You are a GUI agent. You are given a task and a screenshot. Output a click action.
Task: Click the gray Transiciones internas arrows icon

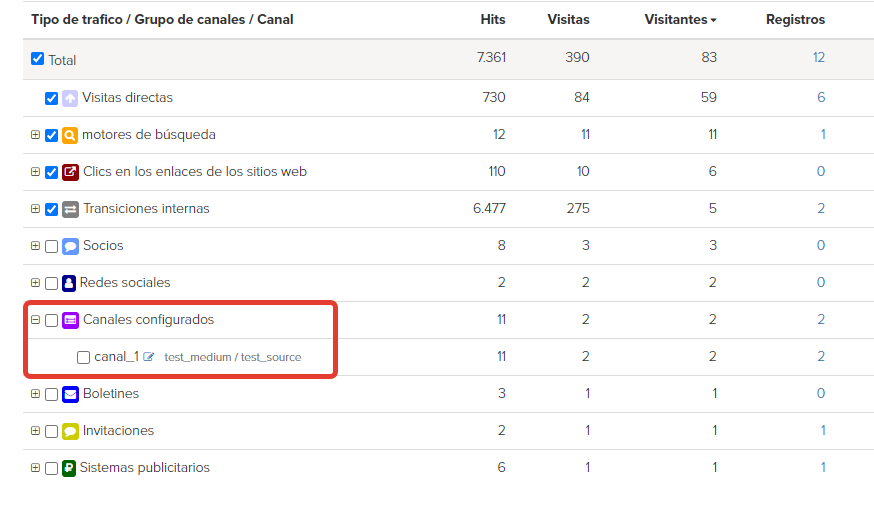70,209
